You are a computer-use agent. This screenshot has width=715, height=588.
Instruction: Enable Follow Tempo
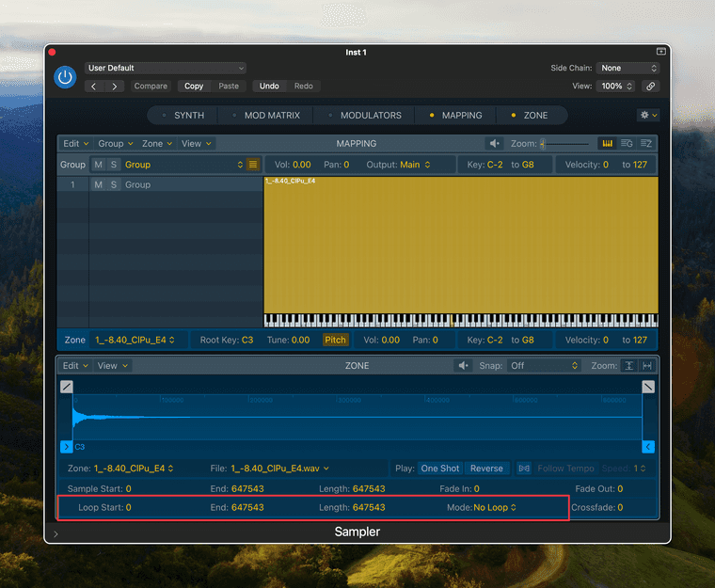pos(565,469)
